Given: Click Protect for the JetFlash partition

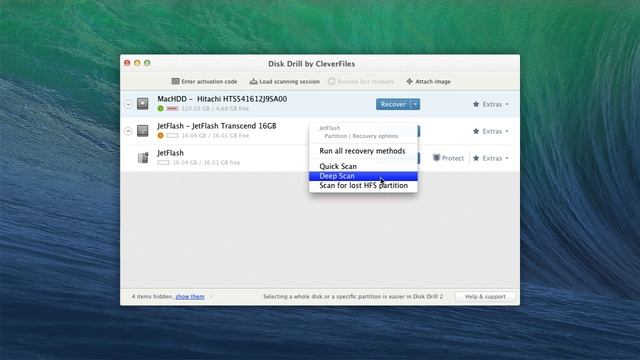Looking at the screenshot, I should pos(448,158).
